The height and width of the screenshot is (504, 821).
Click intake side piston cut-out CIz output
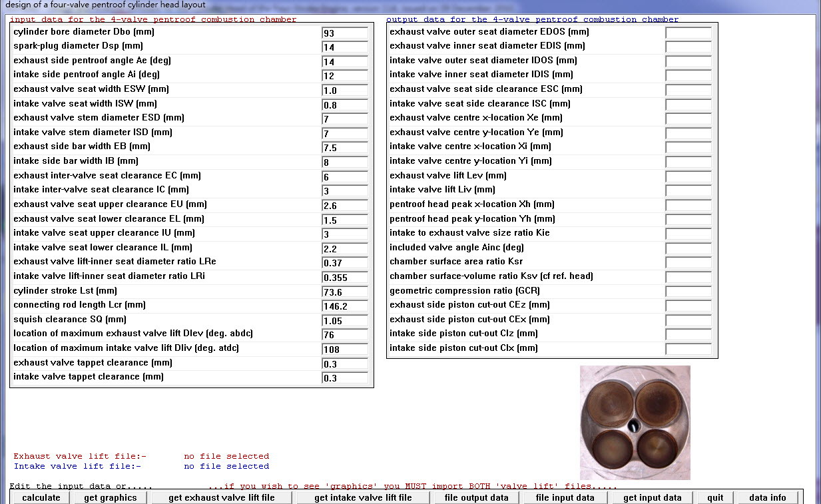tap(688, 335)
